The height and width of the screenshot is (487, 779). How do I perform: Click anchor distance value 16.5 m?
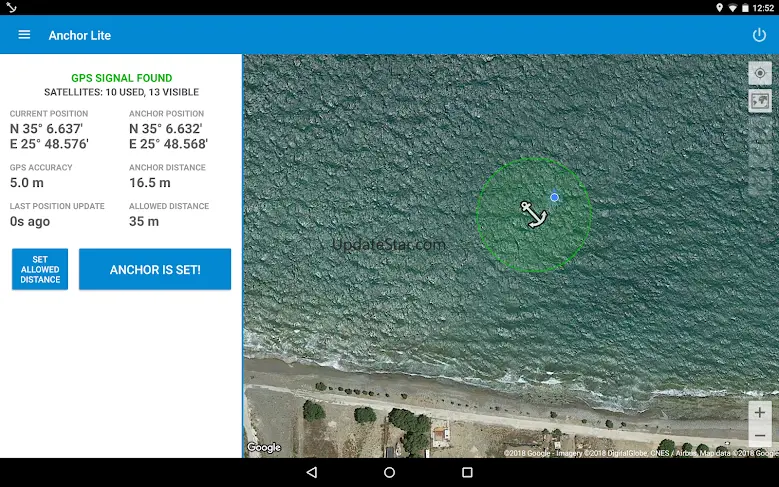pos(150,183)
